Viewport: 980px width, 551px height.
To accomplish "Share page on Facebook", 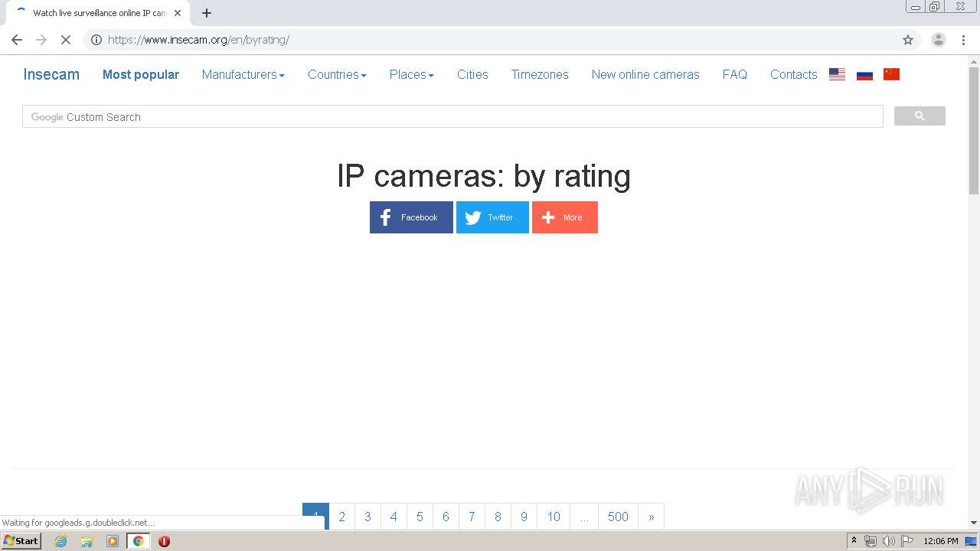I will [411, 217].
